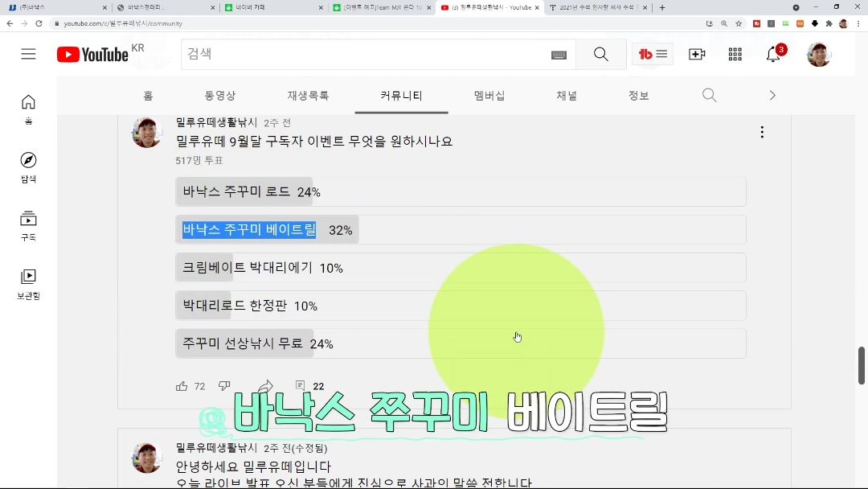
Task: Open the notifications bell
Action: click(773, 54)
